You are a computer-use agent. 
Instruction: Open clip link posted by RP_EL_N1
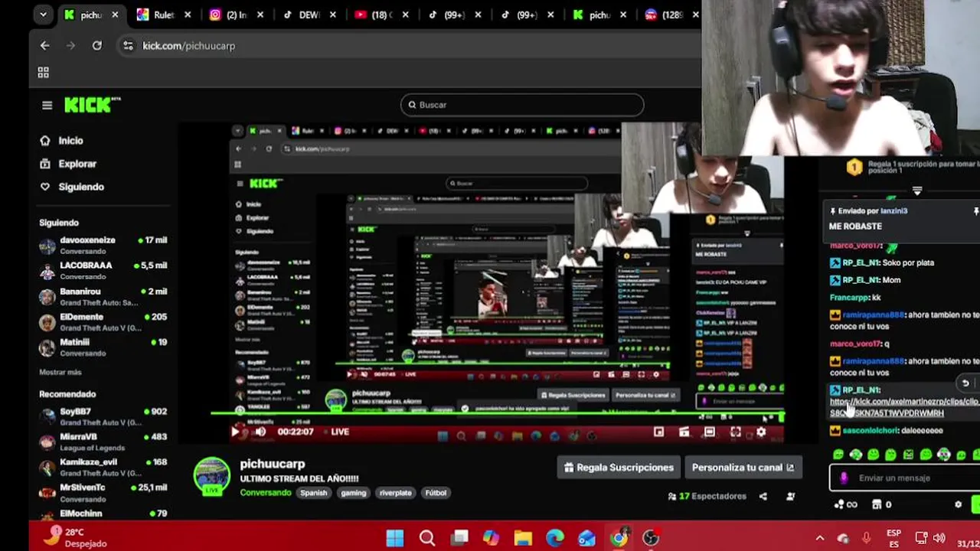(x=903, y=407)
